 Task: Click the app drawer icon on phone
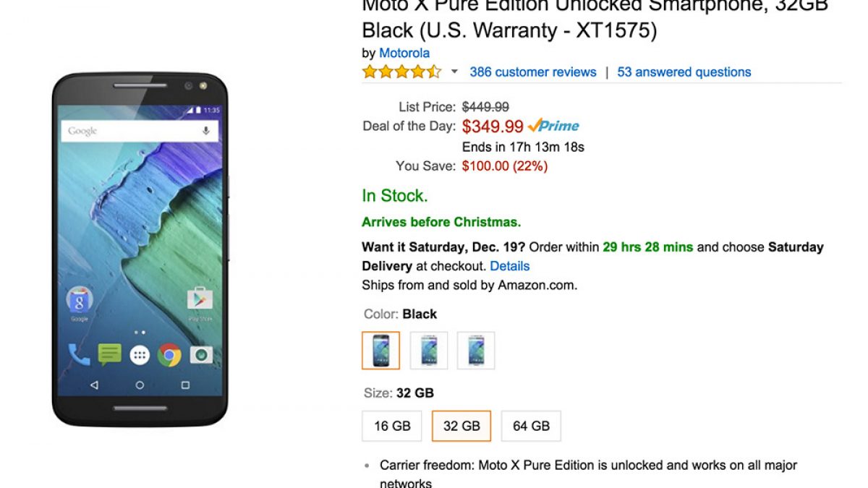pyautogui.click(x=140, y=354)
